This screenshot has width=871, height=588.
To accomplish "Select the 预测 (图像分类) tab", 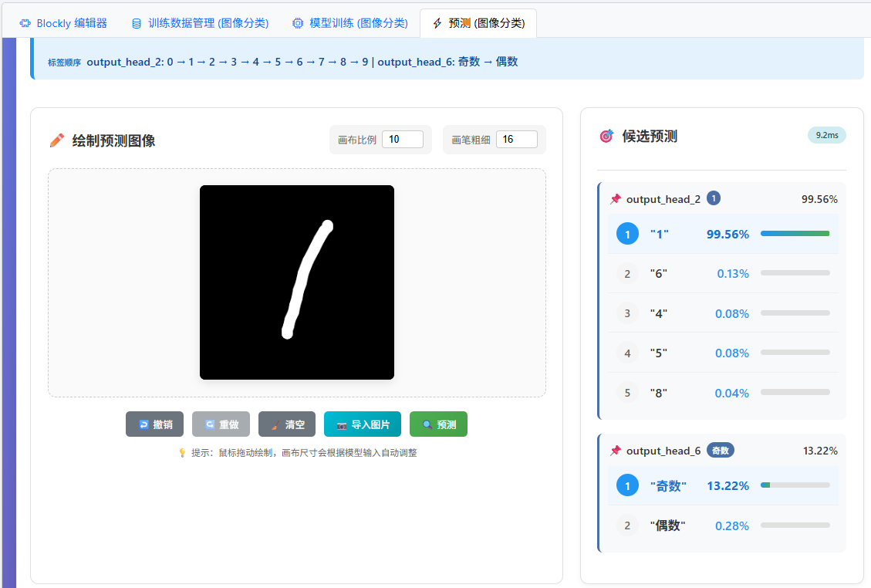I will click(x=478, y=23).
